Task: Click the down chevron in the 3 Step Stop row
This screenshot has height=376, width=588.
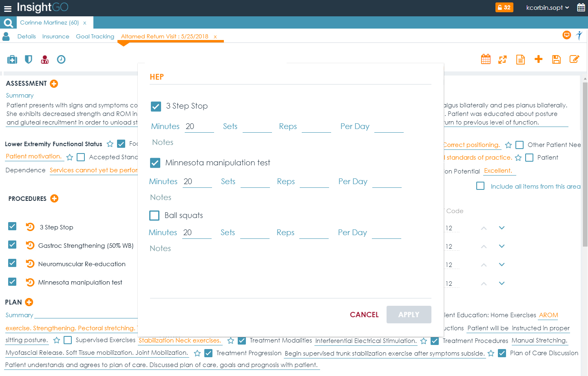Action: (502, 228)
